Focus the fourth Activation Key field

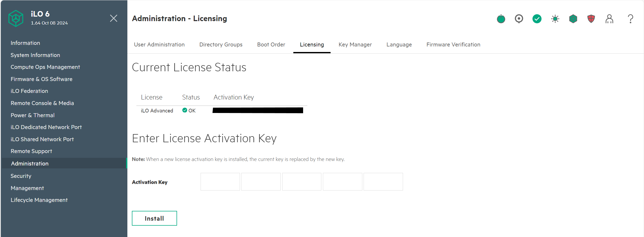[x=342, y=182]
